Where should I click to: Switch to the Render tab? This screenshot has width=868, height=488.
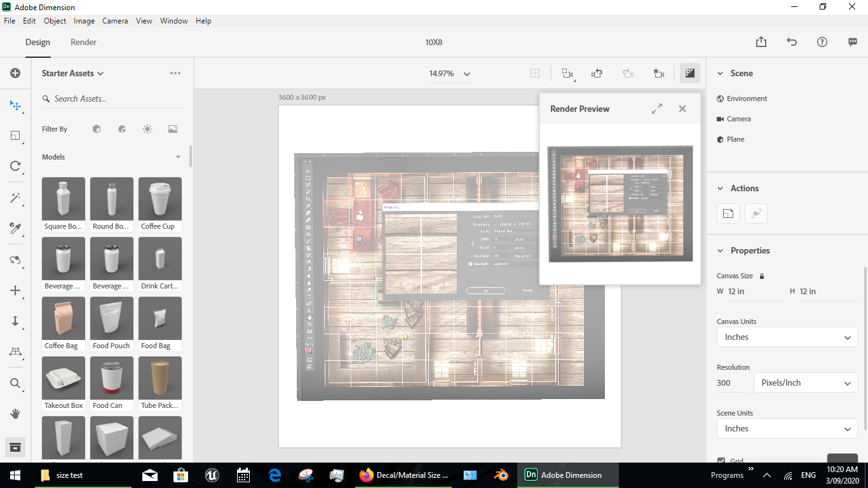(x=83, y=42)
